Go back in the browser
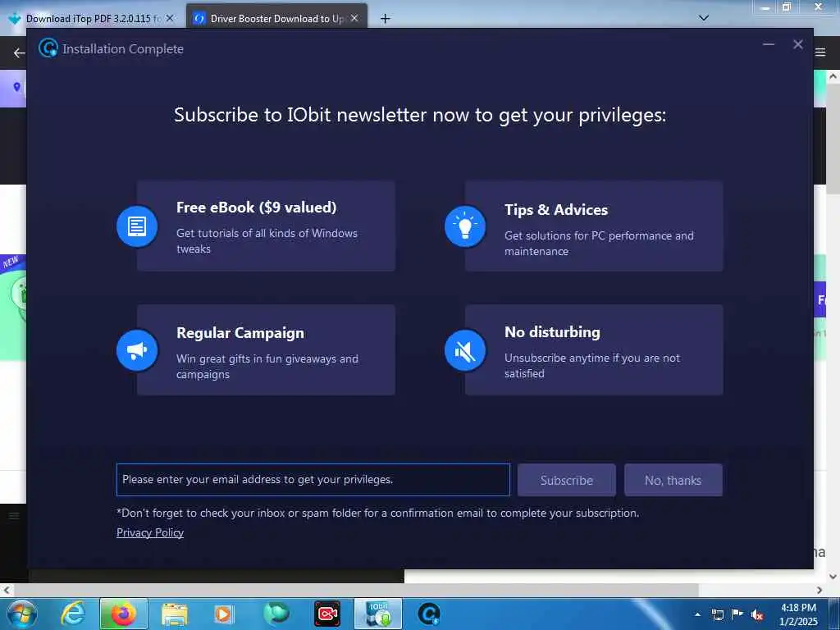The width and height of the screenshot is (840, 630). click(19, 52)
